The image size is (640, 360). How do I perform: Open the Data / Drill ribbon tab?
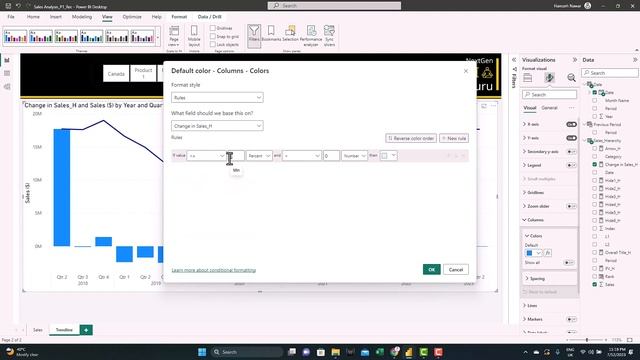(x=209, y=17)
